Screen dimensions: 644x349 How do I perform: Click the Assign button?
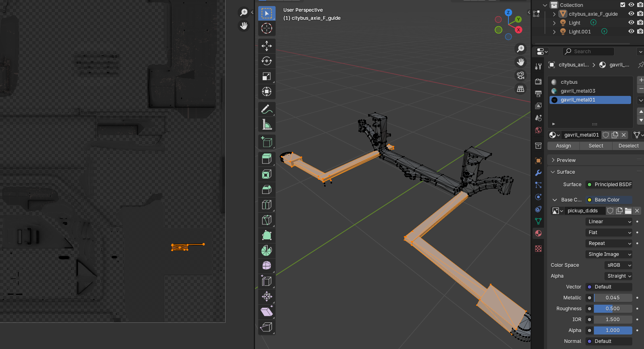(563, 146)
